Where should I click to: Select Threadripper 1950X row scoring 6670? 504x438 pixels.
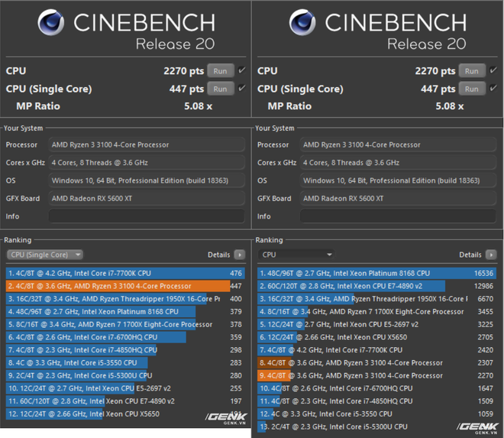[376, 299]
